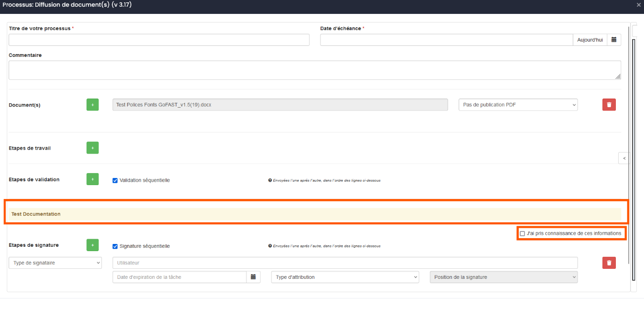Open the Type de signataire dropdown
The image size is (644, 309).
55,263
